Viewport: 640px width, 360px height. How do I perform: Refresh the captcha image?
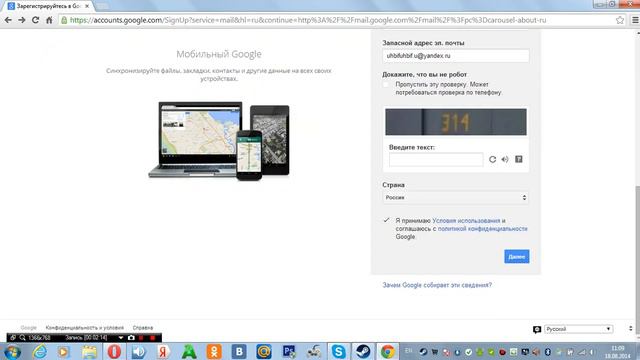tap(492, 160)
